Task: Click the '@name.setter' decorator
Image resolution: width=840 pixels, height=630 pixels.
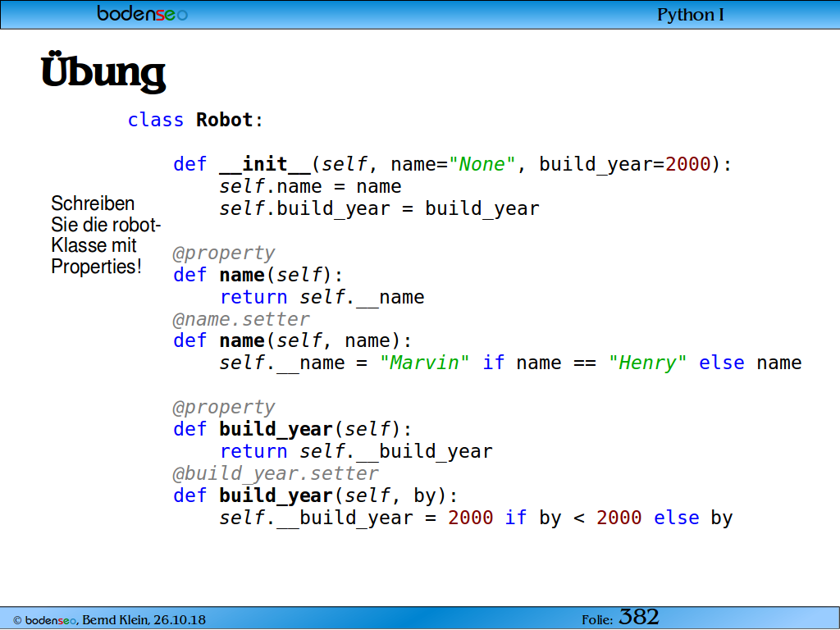Action: pyautogui.click(x=241, y=319)
